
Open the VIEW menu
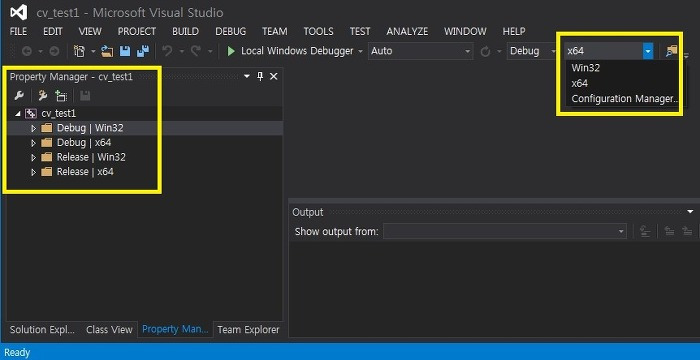tap(90, 31)
